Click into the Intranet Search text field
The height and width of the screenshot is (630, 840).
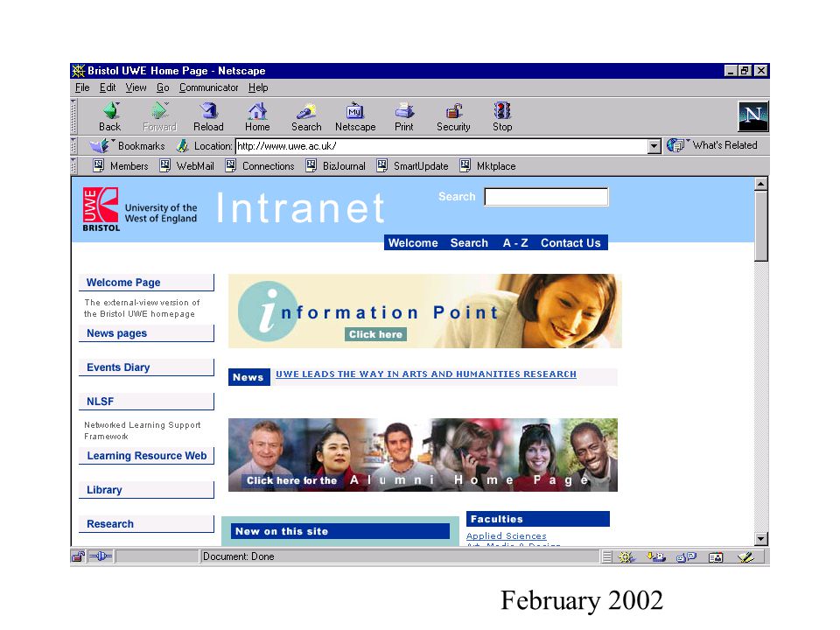pyautogui.click(x=546, y=197)
